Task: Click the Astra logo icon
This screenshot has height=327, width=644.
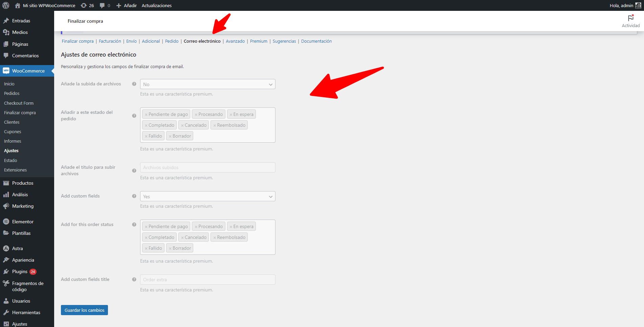Action: 6,248
